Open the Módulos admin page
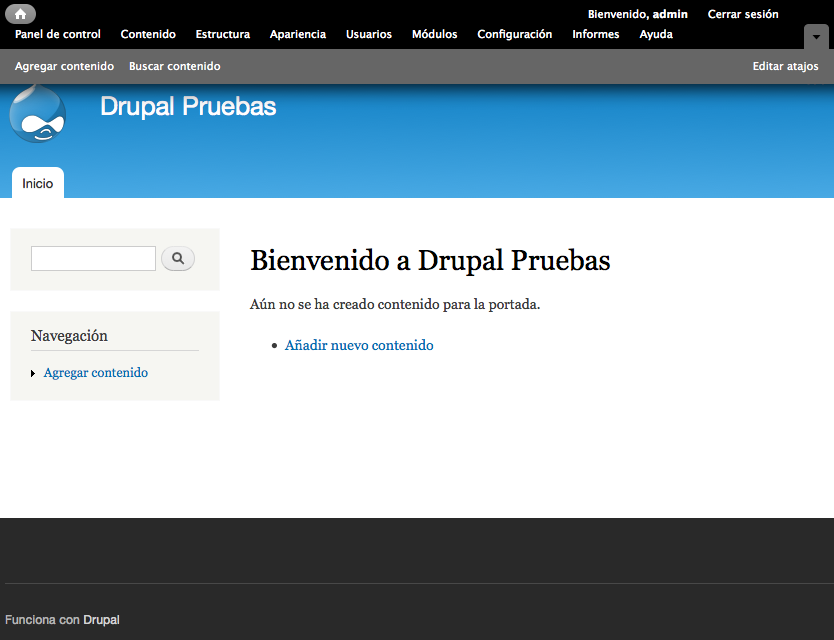The width and height of the screenshot is (834, 640). click(434, 34)
